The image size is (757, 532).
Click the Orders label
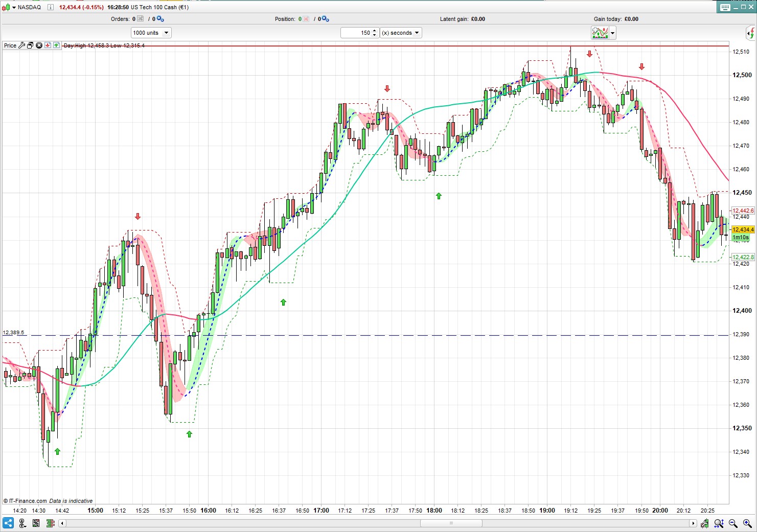120,19
